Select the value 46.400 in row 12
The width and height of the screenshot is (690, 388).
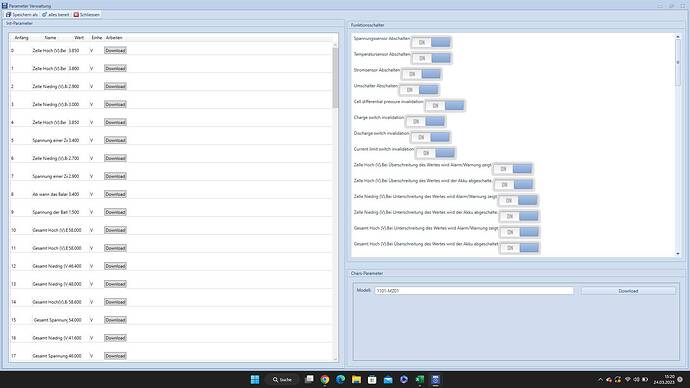[75, 266]
